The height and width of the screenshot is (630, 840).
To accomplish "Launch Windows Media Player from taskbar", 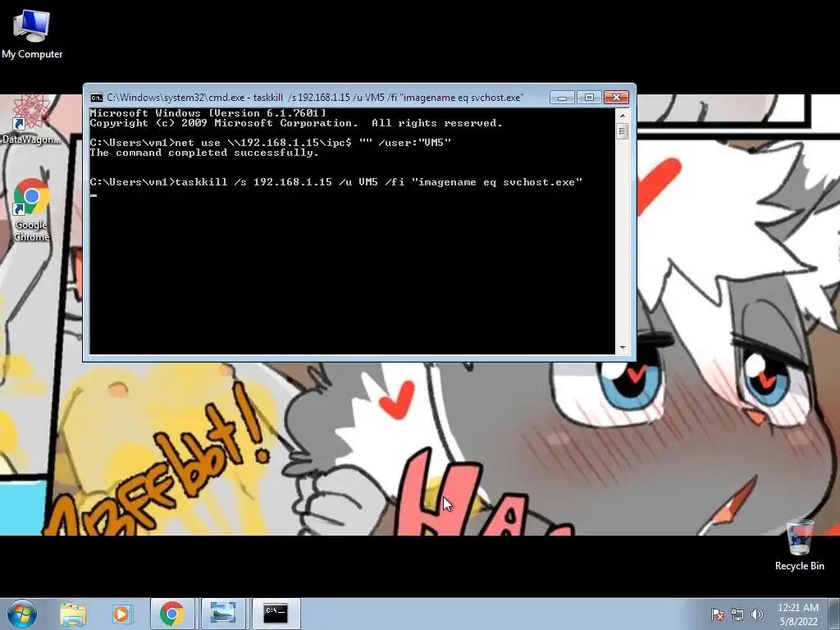I will 122,614.
